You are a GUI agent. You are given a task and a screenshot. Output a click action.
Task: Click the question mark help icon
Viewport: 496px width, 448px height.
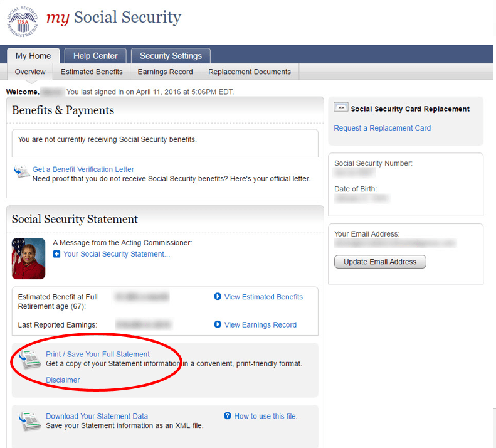(228, 416)
